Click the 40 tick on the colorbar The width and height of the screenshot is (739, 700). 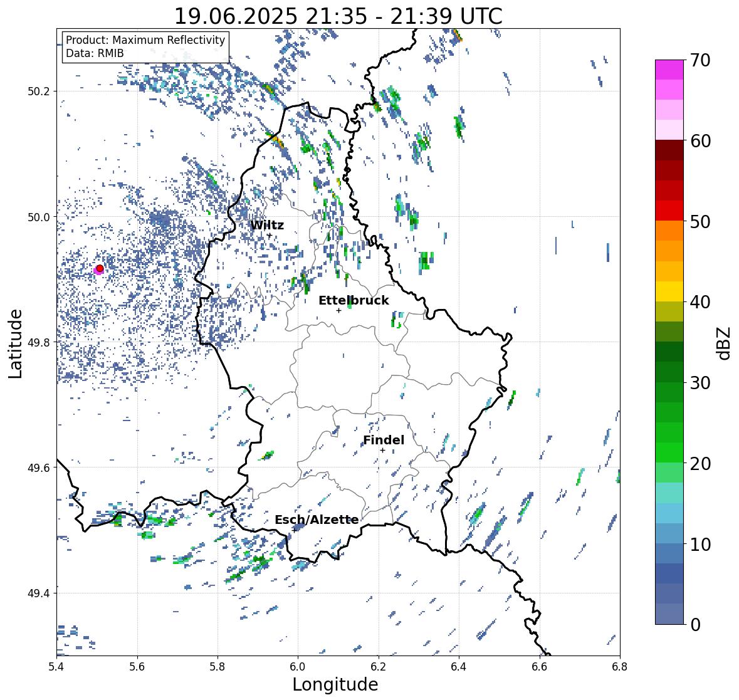(x=699, y=302)
